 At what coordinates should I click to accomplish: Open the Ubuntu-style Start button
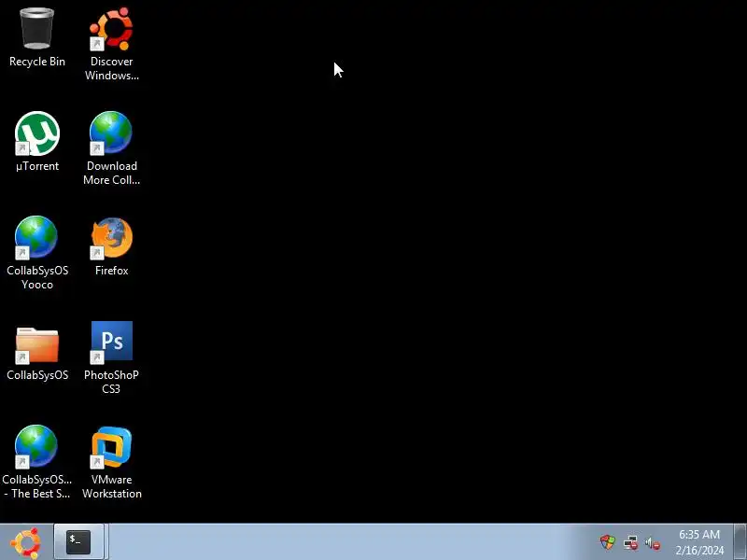pyautogui.click(x=26, y=542)
